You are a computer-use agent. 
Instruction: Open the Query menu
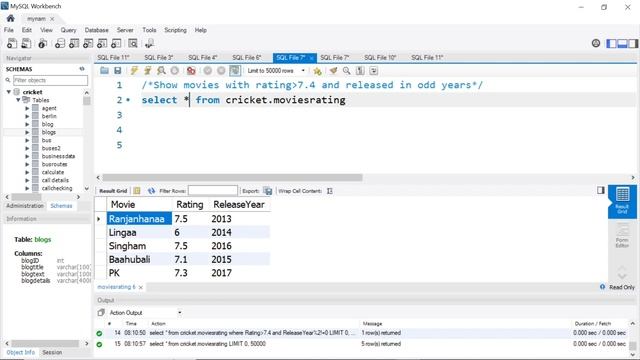pos(68,30)
